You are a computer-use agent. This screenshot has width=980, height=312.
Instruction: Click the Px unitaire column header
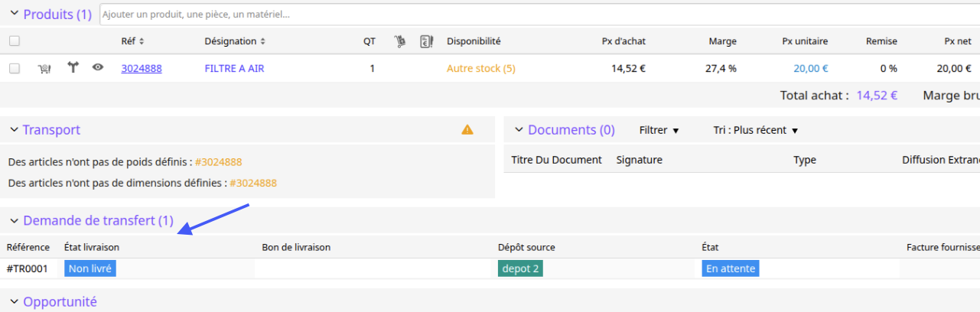(x=805, y=41)
